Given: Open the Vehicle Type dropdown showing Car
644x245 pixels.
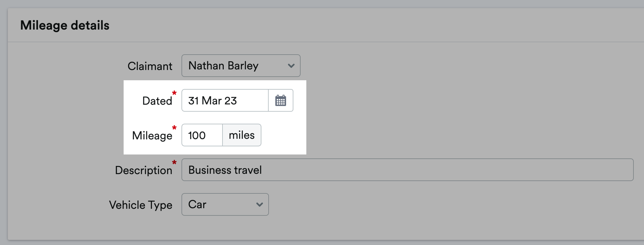Looking at the screenshot, I should click(x=225, y=205).
